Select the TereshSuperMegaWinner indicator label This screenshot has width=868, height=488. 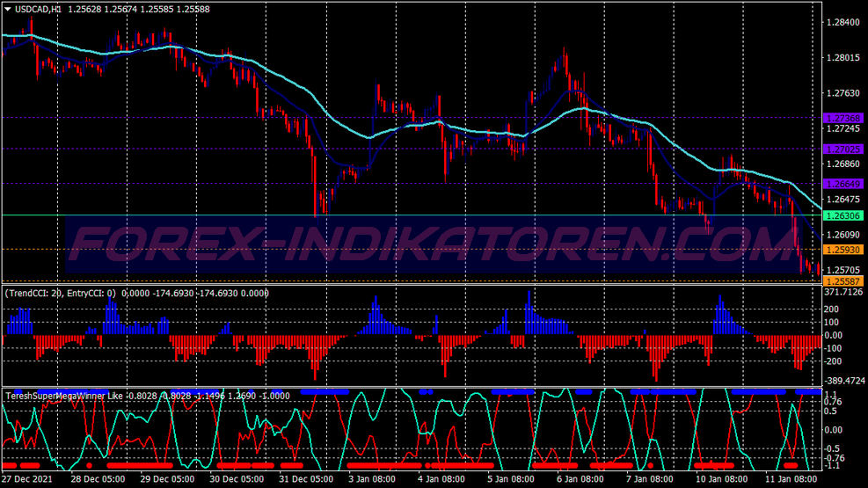147,397
